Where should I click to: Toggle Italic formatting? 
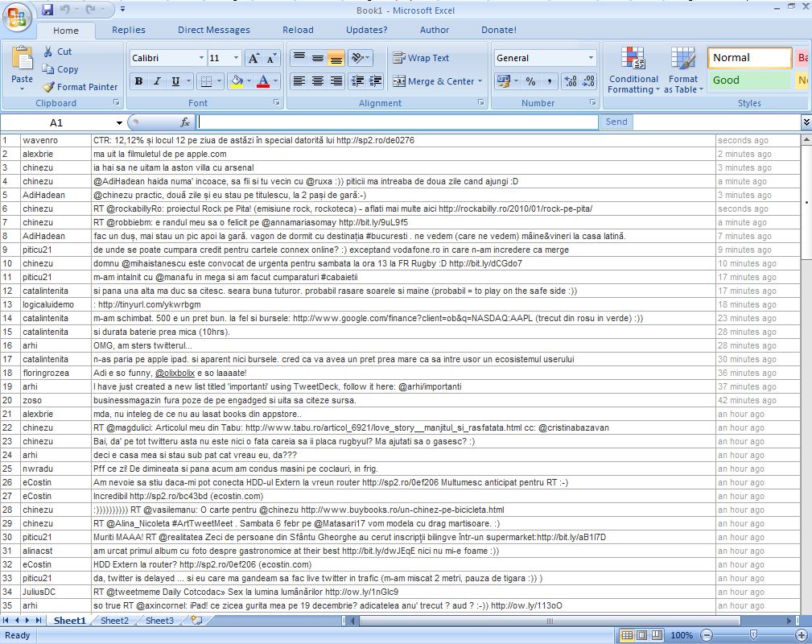pos(158,81)
